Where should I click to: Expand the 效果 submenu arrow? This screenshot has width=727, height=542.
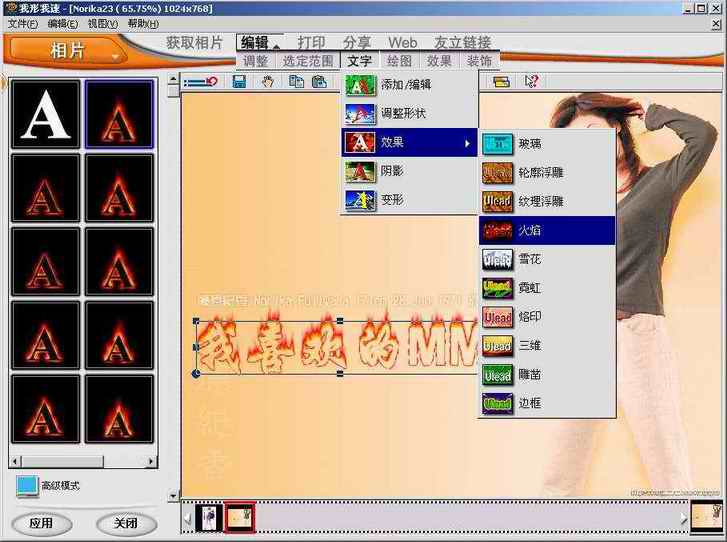click(x=467, y=143)
